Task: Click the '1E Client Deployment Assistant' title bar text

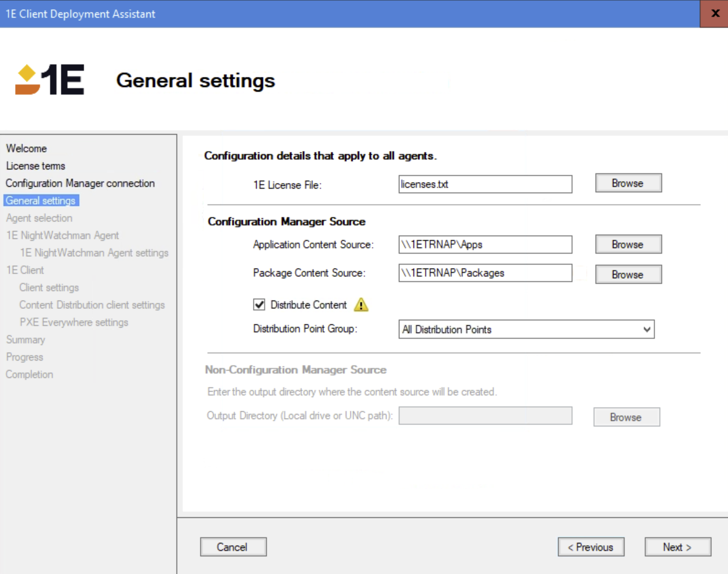Action: point(81,14)
